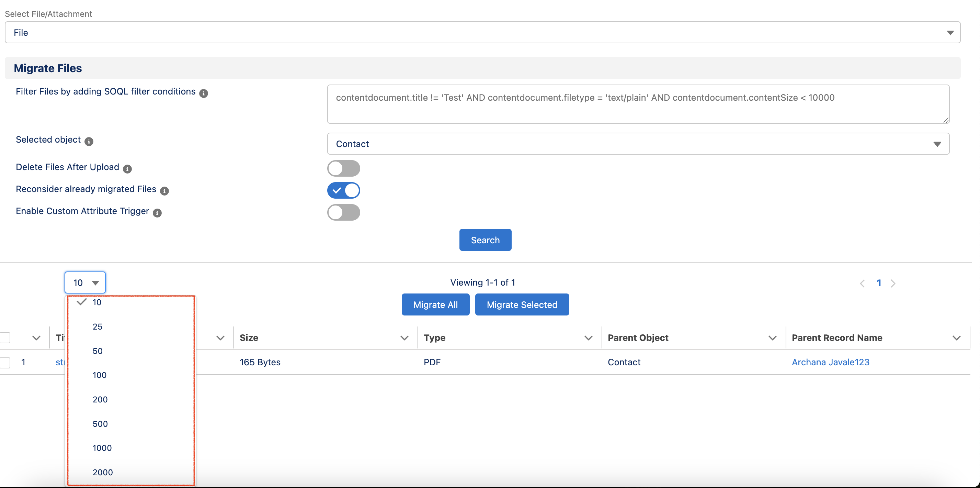Image resolution: width=980 pixels, height=488 pixels.
Task: Click info icon for Delete Files After Upload
Action: click(127, 169)
